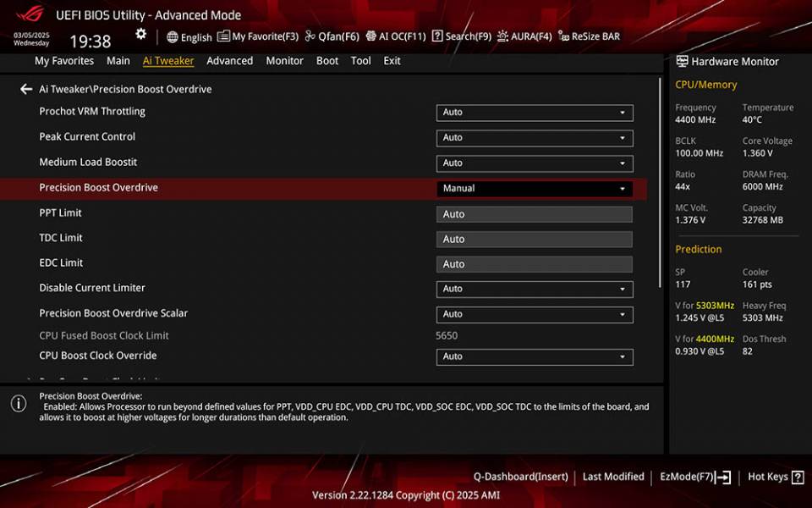The height and width of the screenshot is (508, 812).
Task: Open the My Favorites tab
Action: (64, 61)
